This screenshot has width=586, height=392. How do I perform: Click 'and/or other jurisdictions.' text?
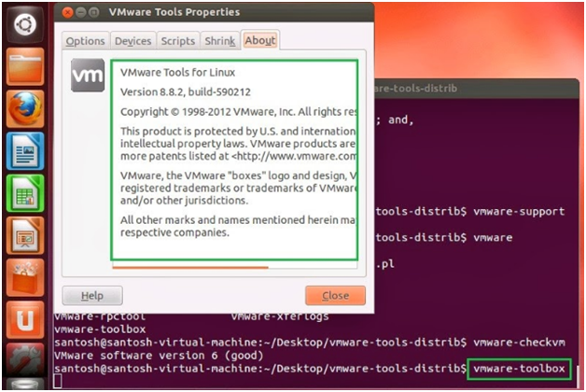pyautogui.click(x=184, y=201)
